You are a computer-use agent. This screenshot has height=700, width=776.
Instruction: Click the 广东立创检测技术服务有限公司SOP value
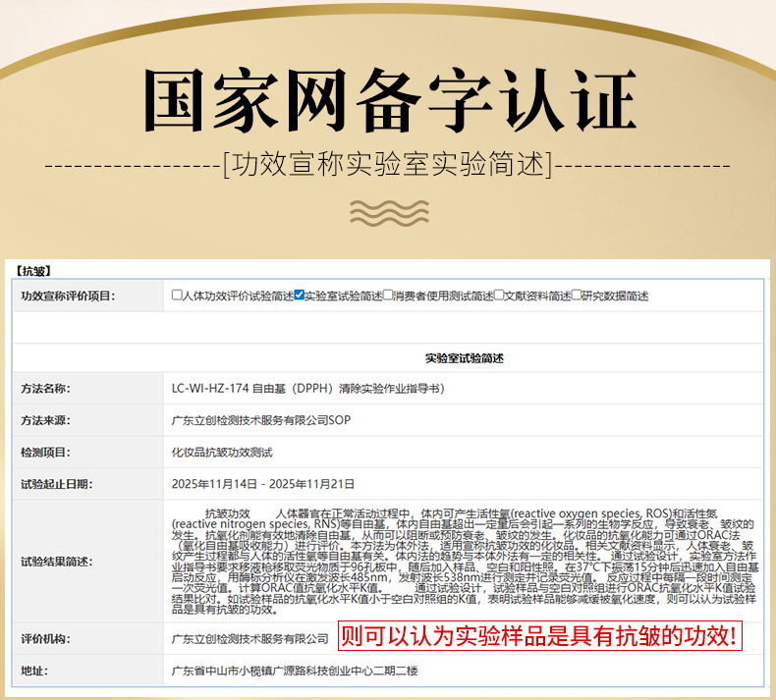(261, 420)
